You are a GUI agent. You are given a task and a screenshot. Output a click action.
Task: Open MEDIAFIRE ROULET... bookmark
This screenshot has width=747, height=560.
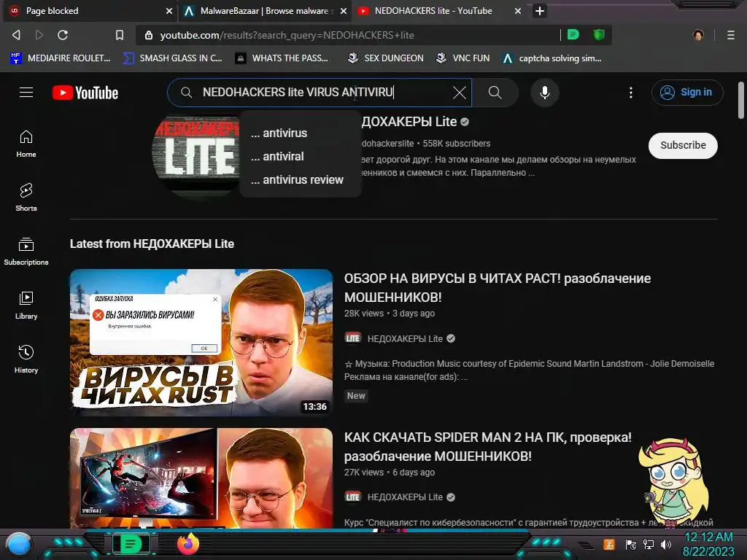coord(61,58)
